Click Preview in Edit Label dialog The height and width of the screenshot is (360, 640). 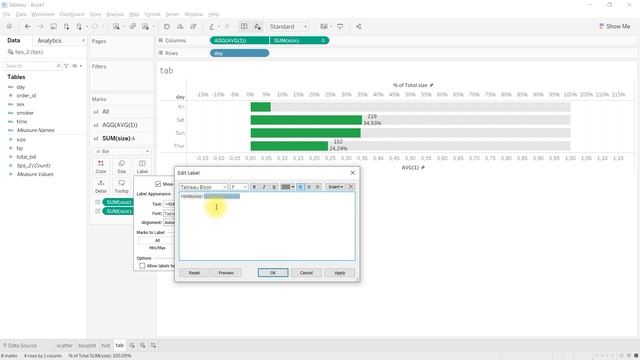pyautogui.click(x=226, y=273)
